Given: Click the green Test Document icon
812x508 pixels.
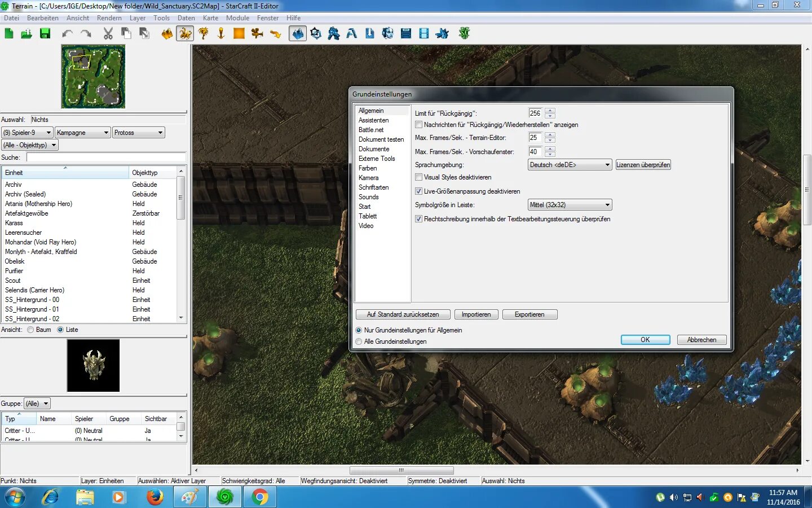Looking at the screenshot, I should pyautogui.click(x=464, y=34).
